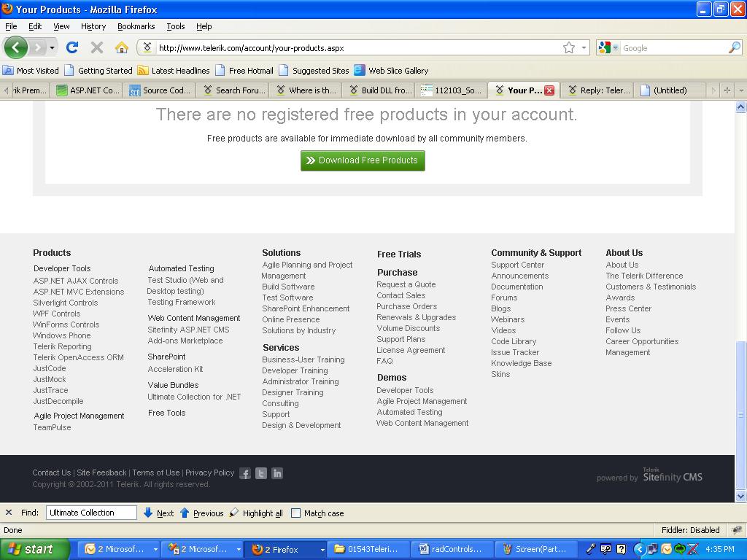Open URL bar history dropdown arrow
Screen dimensions: 747x560
click(x=584, y=47)
